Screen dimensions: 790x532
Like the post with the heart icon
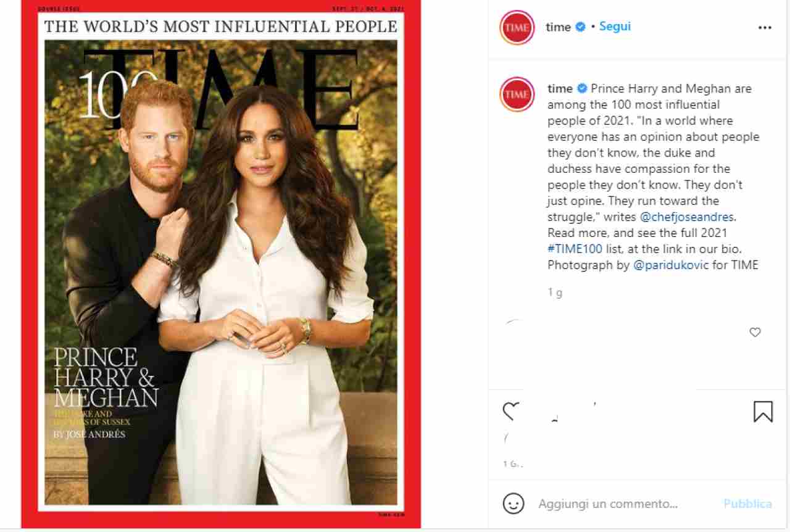point(510,411)
